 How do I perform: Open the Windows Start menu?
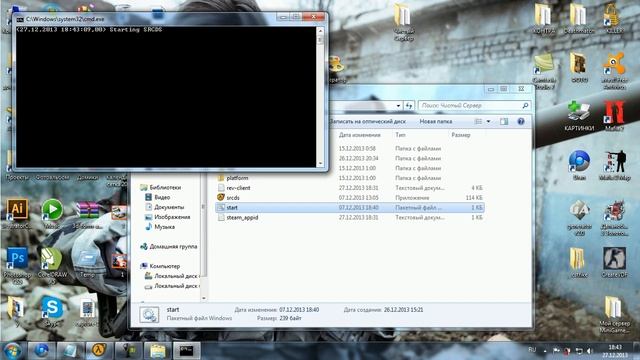(12, 351)
